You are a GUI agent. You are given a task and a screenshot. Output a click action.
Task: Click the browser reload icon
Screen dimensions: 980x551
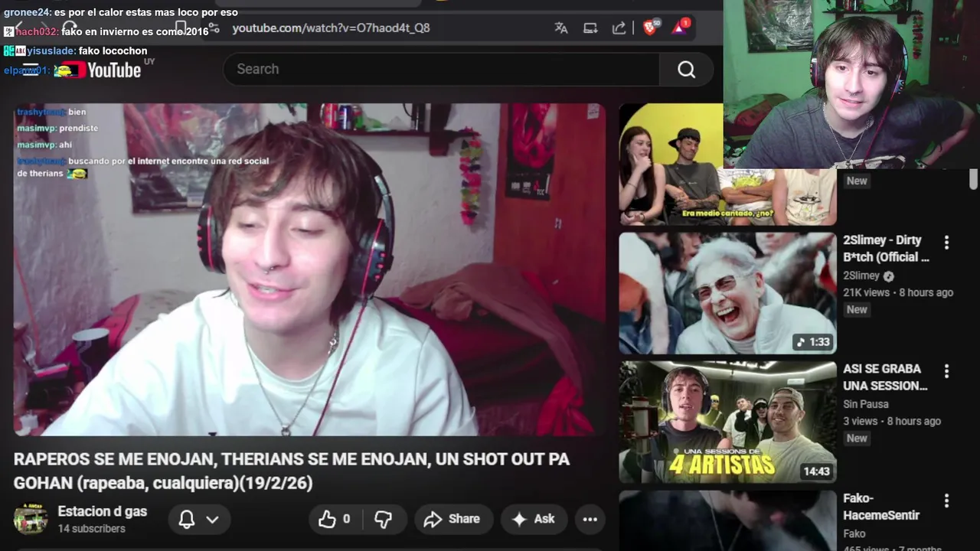tap(70, 28)
